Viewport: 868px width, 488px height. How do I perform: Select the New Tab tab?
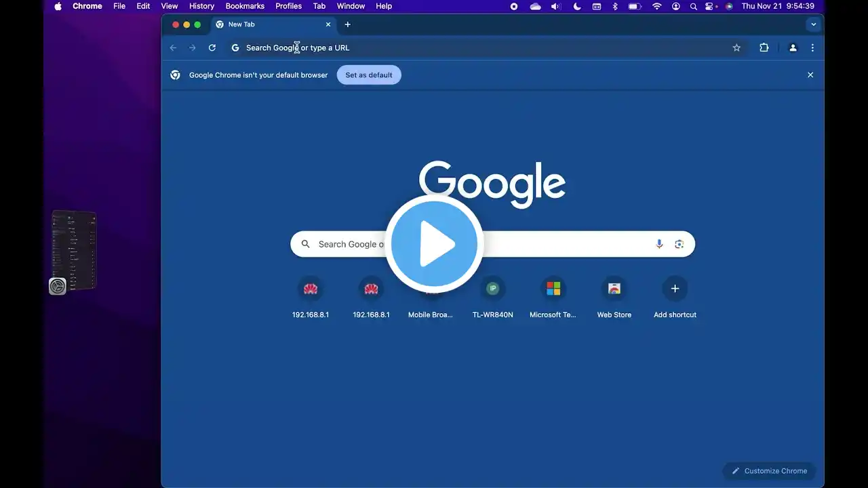273,24
